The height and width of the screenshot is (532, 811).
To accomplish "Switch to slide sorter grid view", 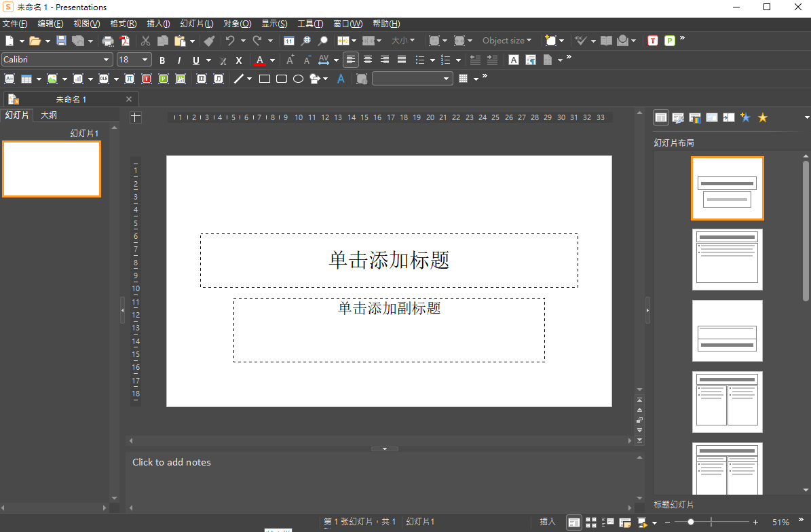I will click(591, 522).
